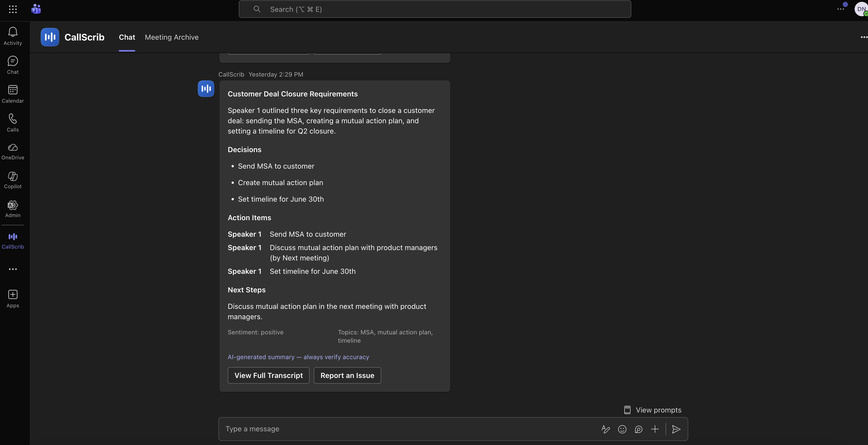The image size is (868, 445).
Task: Click View Full Transcript button
Action: coord(269,375)
